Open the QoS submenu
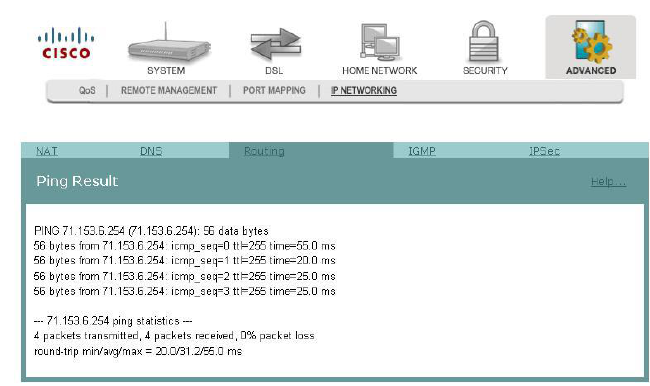Image resolution: width=650 pixels, height=386 pixels. [87, 90]
